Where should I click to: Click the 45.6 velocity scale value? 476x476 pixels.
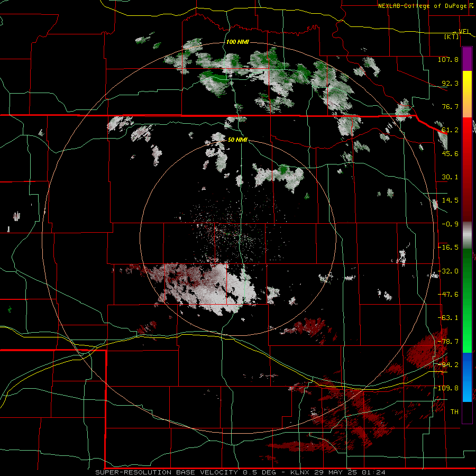450,153
